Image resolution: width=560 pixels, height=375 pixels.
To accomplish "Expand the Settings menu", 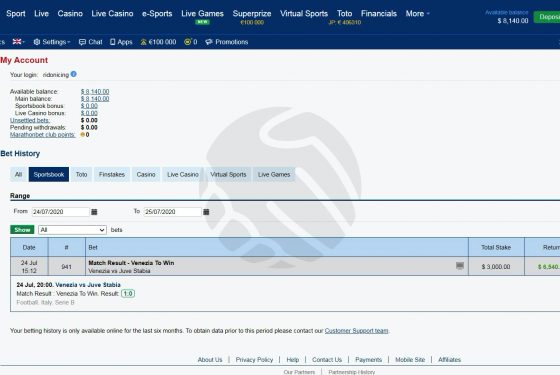I will coord(52,42).
